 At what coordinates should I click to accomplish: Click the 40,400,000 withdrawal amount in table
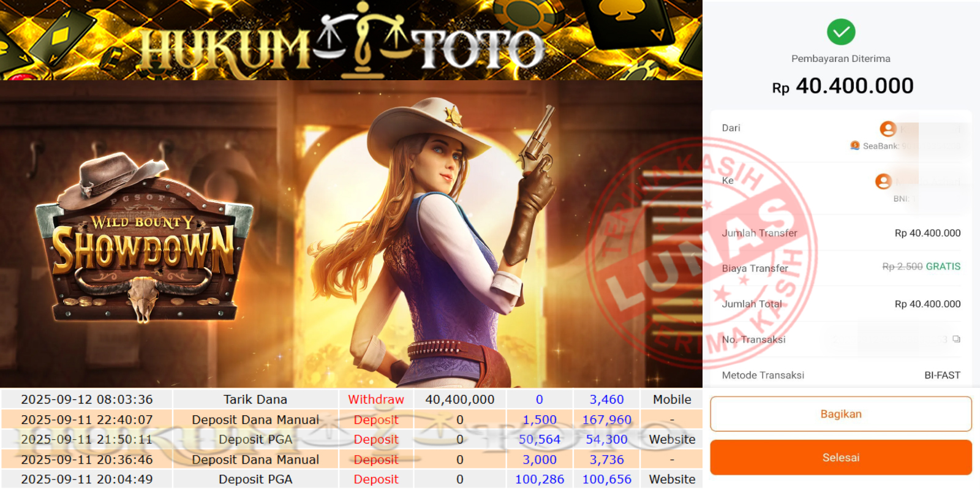pos(459,399)
